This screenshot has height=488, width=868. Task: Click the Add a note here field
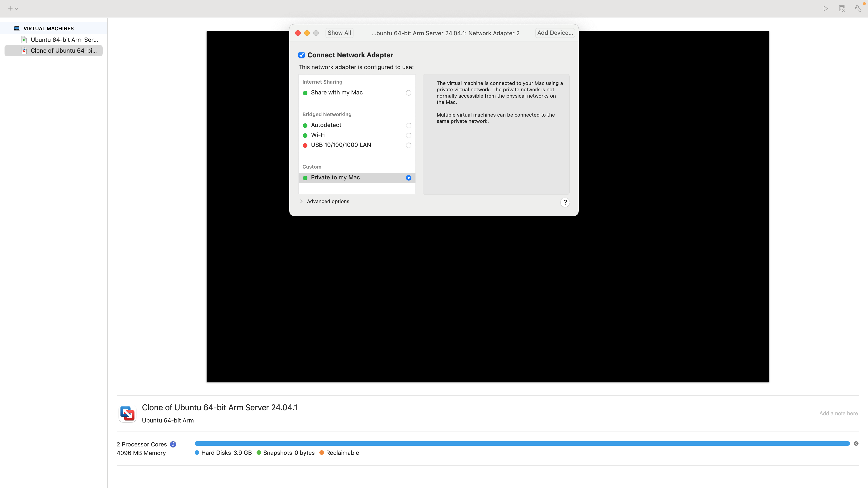coord(838,413)
